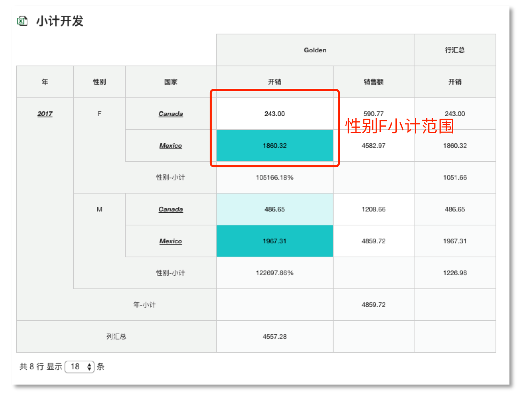Click the 列汇总 row label
532x396 pixels.
point(116,337)
